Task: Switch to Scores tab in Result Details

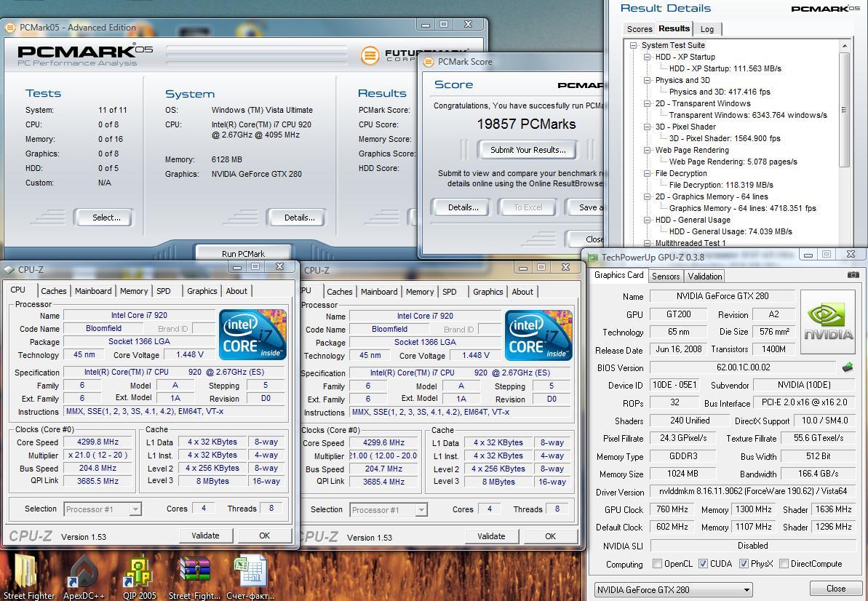Action: click(x=640, y=29)
